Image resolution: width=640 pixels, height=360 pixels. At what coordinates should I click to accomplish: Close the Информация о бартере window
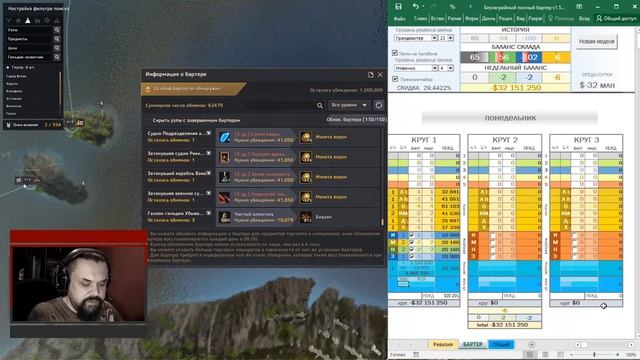tap(380, 75)
